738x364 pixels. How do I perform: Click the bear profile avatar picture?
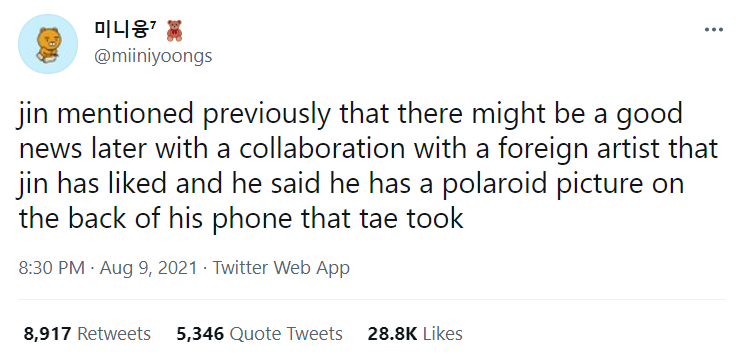[x=48, y=44]
